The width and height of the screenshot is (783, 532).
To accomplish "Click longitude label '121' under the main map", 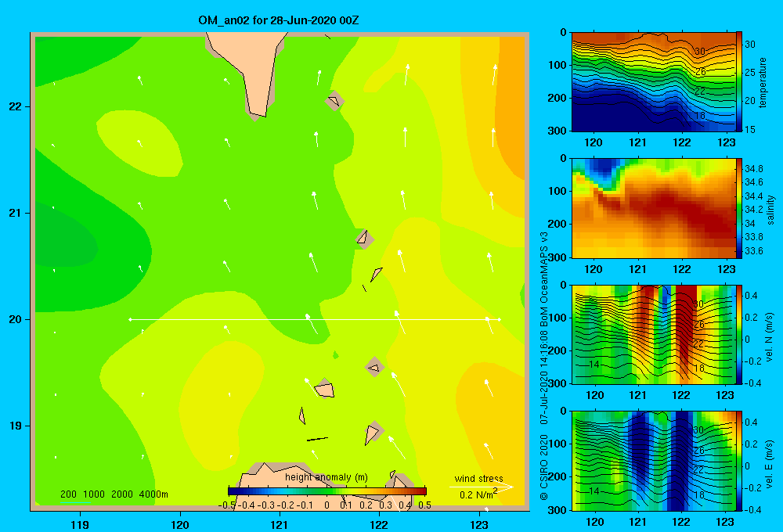I will point(280,524).
